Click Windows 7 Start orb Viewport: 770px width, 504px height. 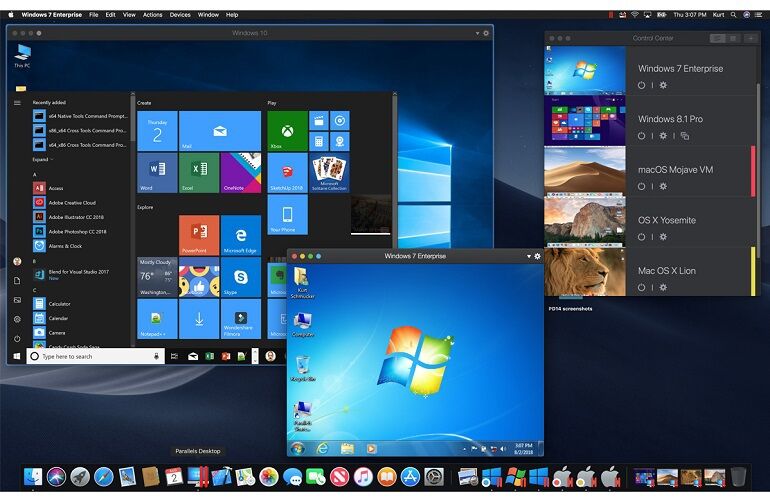pos(297,448)
